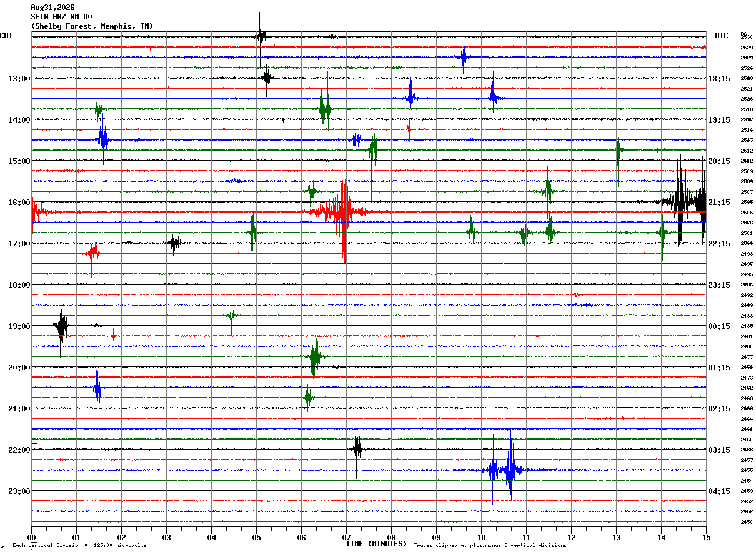Click the Each Vertical Division microvolts note
Viewport: 756px width, 554px height.
click(x=80, y=546)
